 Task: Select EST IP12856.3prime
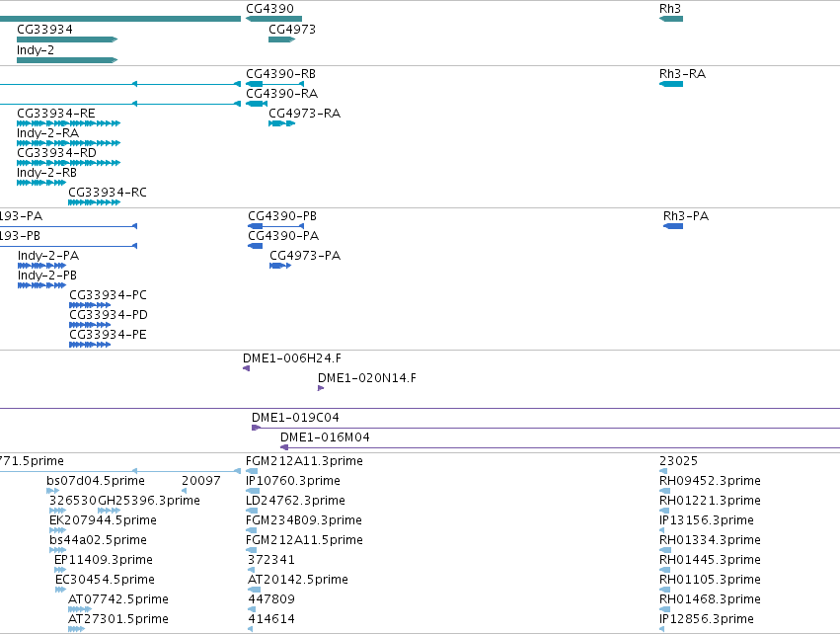662,630
